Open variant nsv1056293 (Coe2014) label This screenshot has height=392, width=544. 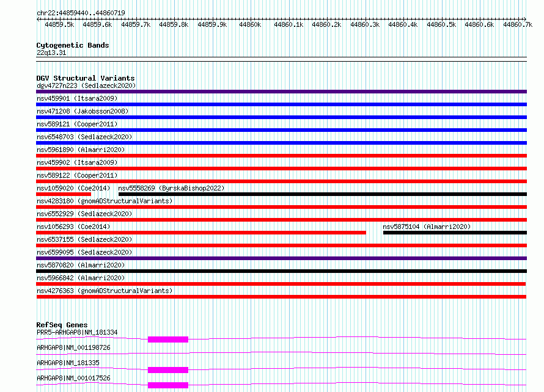tap(73, 227)
